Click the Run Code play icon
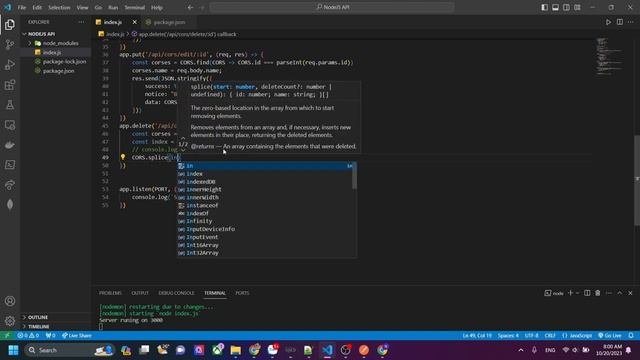The width and height of the screenshot is (640, 360). point(608,22)
